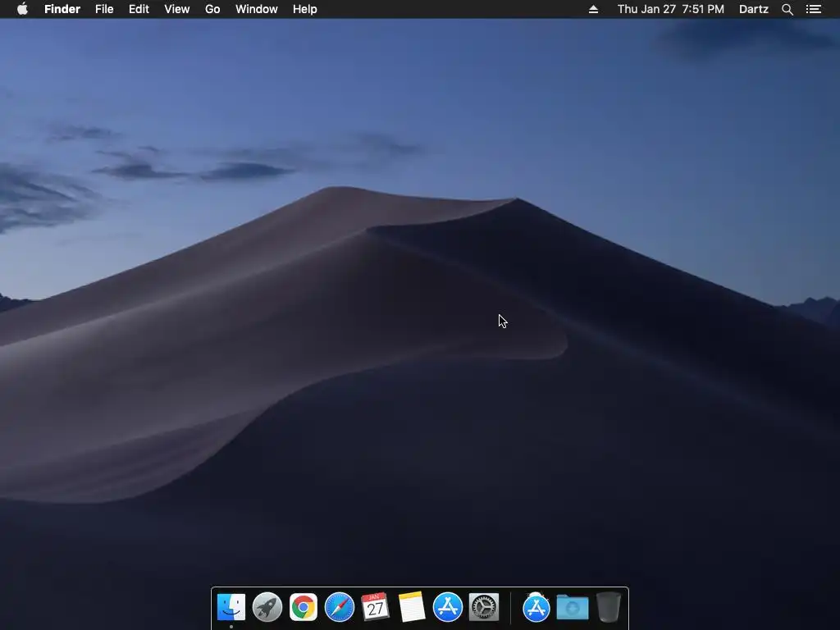The width and height of the screenshot is (840, 630).
Task: Open Notification Center list icon
Action: click(x=814, y=9)
